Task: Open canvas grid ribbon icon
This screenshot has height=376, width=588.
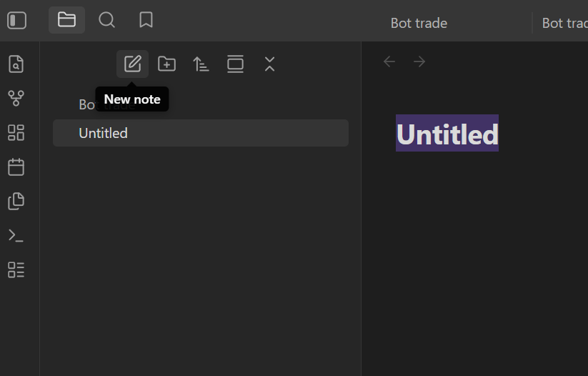Action: click(x=16, y=132)
